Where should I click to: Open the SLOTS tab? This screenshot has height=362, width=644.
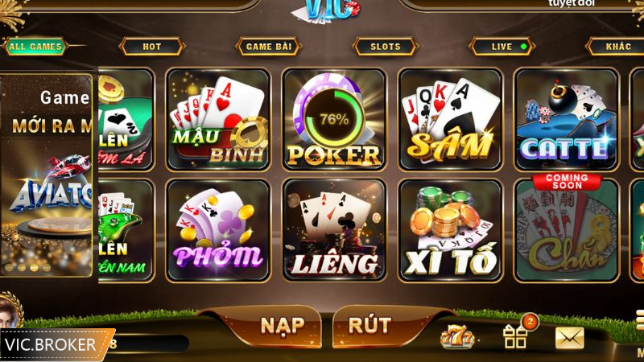(386, 47)
